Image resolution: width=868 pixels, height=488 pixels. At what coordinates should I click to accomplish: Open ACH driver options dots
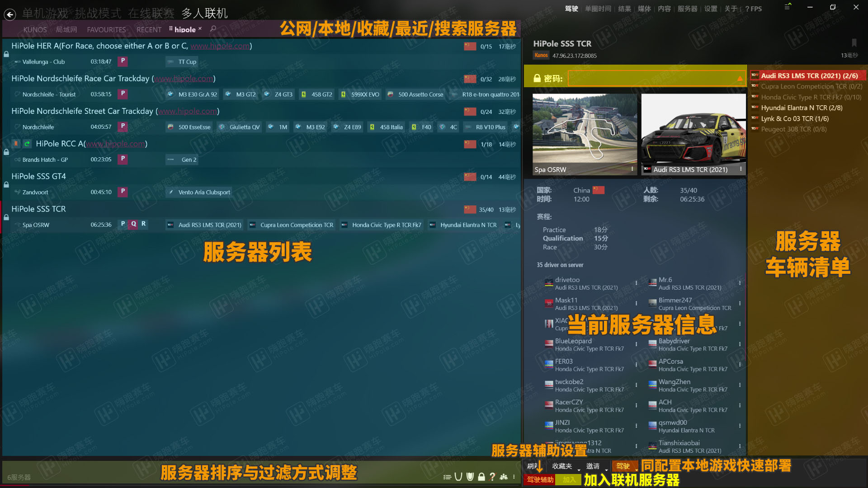point(740,405)
